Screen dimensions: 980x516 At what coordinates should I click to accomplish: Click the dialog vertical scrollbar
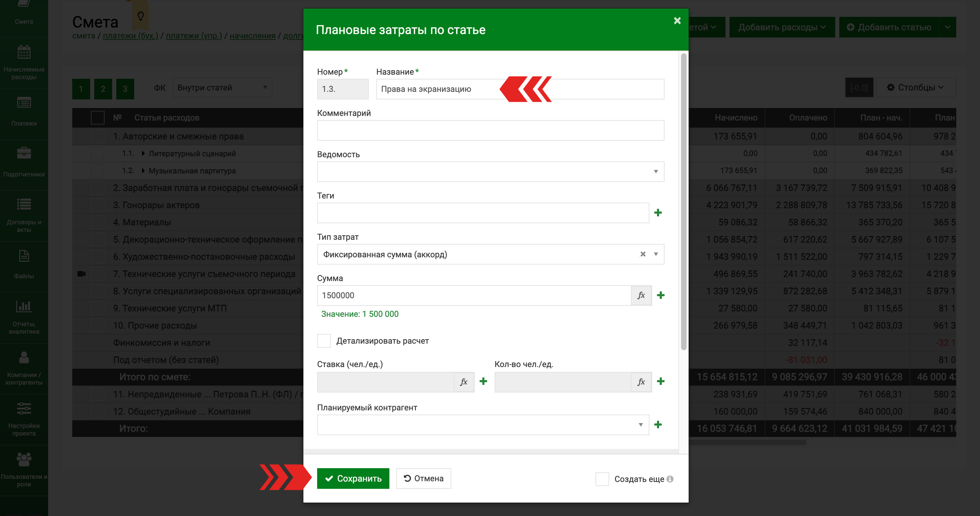click(x=683, y=202)
